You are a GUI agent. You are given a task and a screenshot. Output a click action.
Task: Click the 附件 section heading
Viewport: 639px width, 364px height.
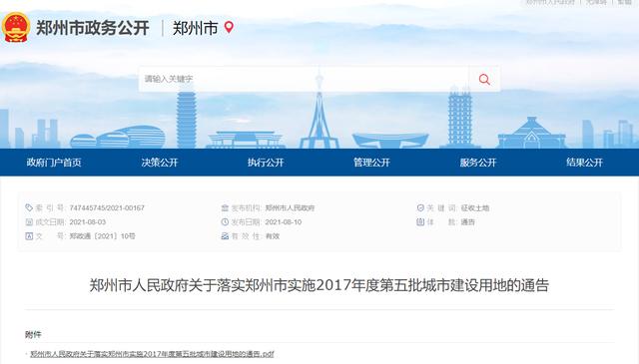click(x=33, y=335)
